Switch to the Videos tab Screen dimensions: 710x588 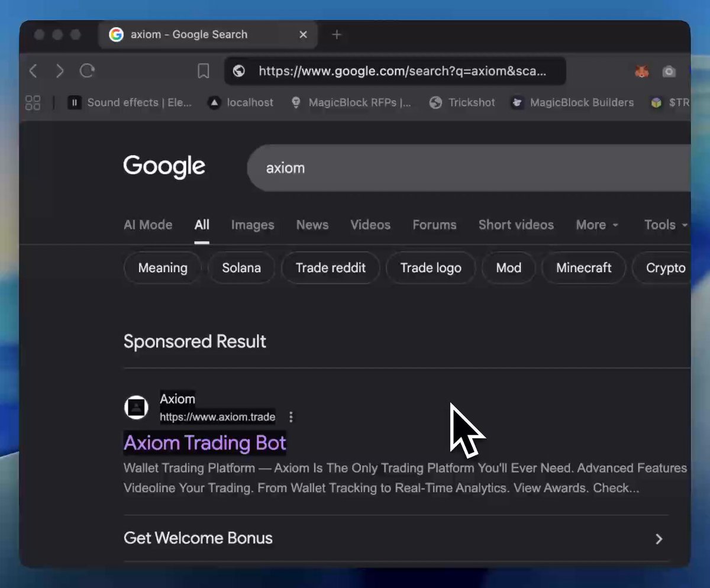pos(370,225)
